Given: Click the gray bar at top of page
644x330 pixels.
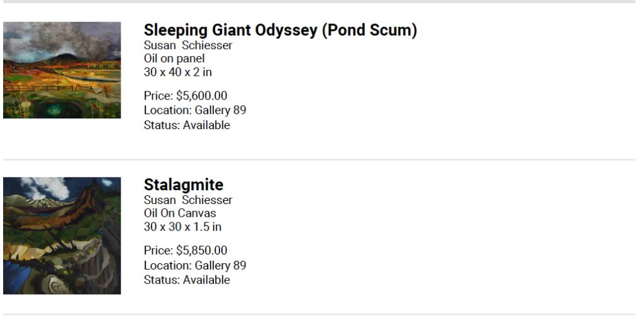Looking at the screenshot, I should click(x=319, y=2).
